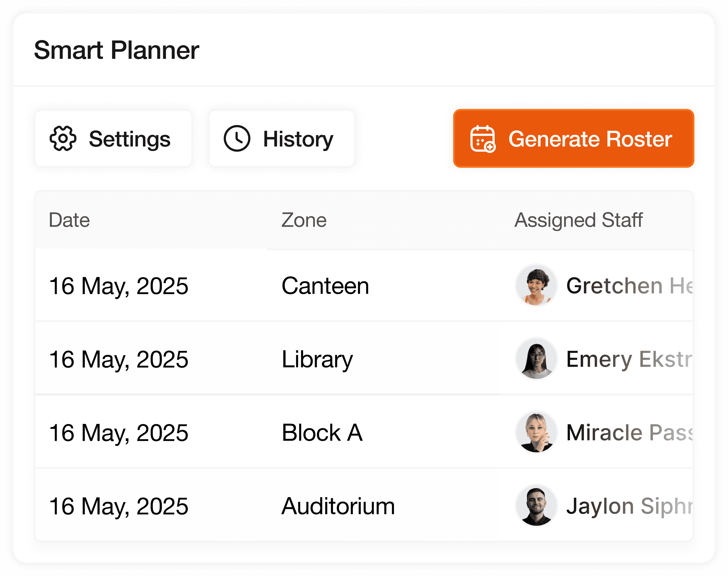Click the History clock icon
Image resolution: width=728 pixels, height=576 pixels.
coord(237,139)
